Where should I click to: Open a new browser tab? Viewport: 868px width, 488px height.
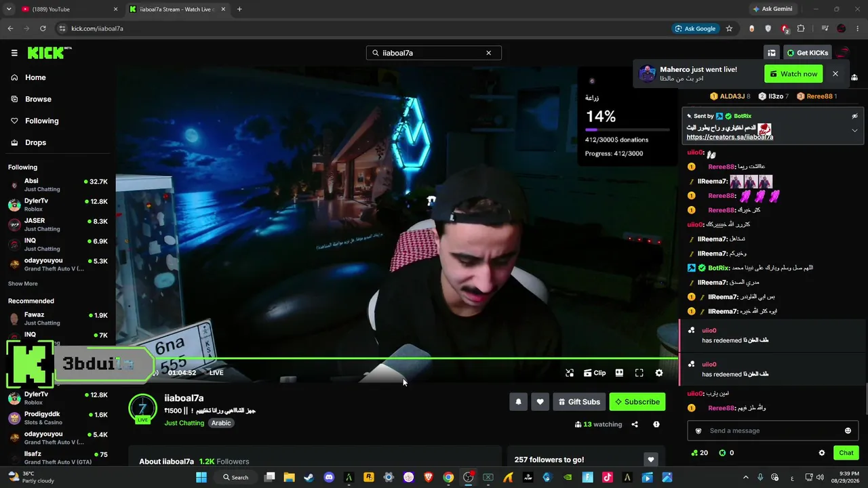tap(239, 9)
